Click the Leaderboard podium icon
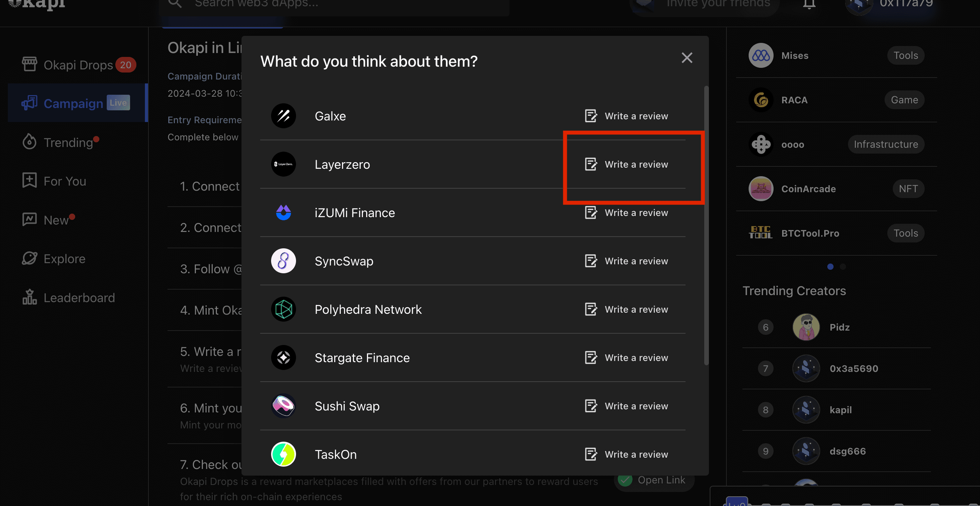Viewport: 980px width, 506px height. (30, 297)
